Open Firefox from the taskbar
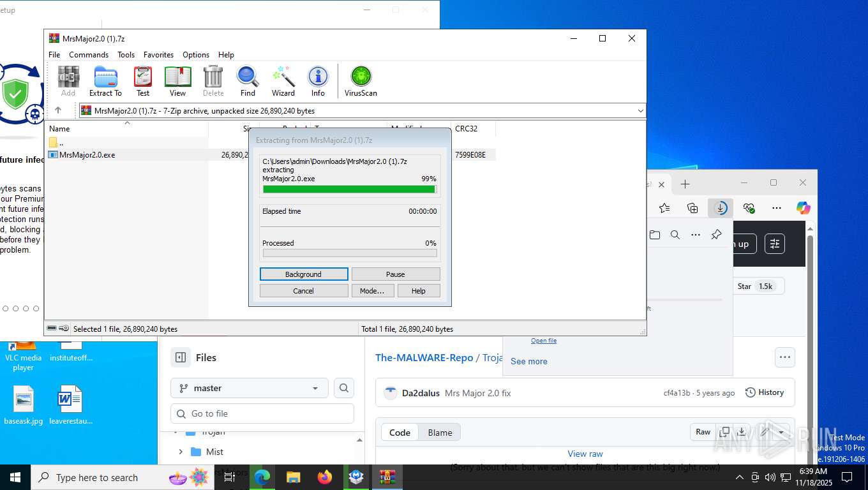This screenshot has width=868, height=490. tap(325, 477)
